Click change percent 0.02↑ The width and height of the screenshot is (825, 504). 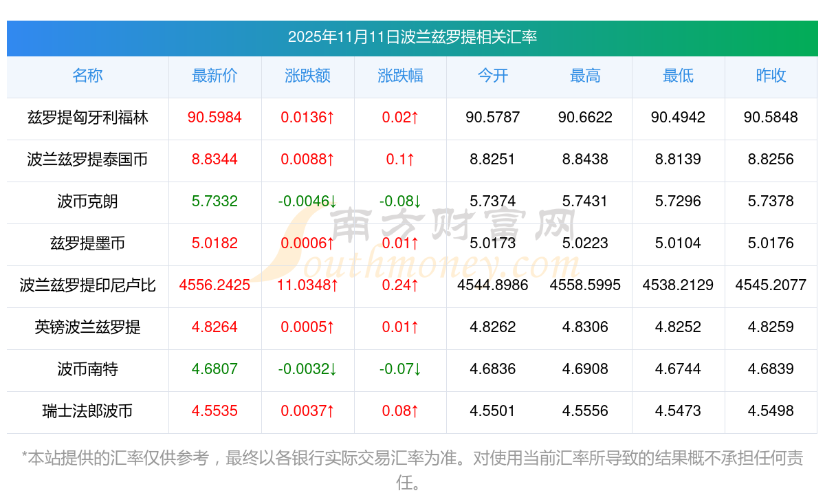[x=400, y=118]
